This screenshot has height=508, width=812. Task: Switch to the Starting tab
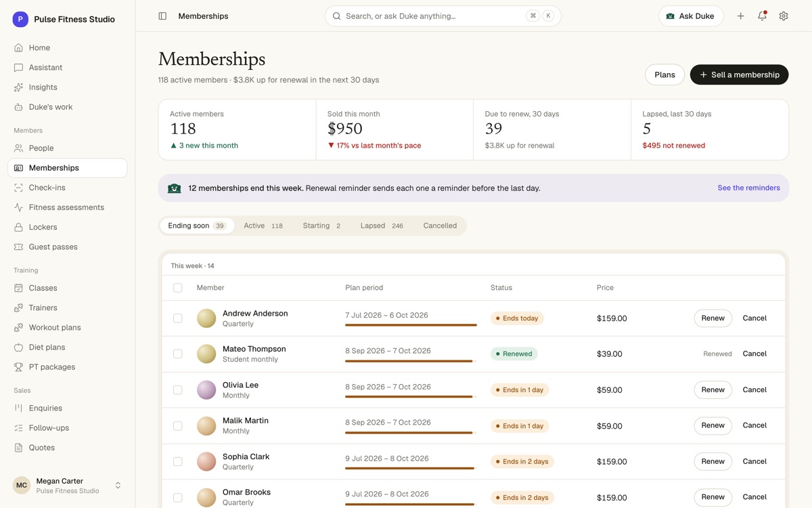[321, 226]
